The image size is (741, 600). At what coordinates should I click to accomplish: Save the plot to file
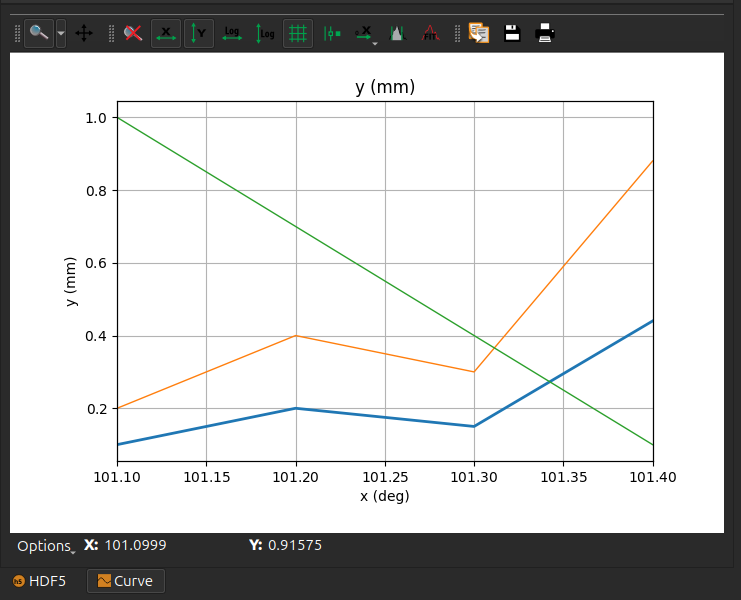pyautogui.click(x=512, y=34)
